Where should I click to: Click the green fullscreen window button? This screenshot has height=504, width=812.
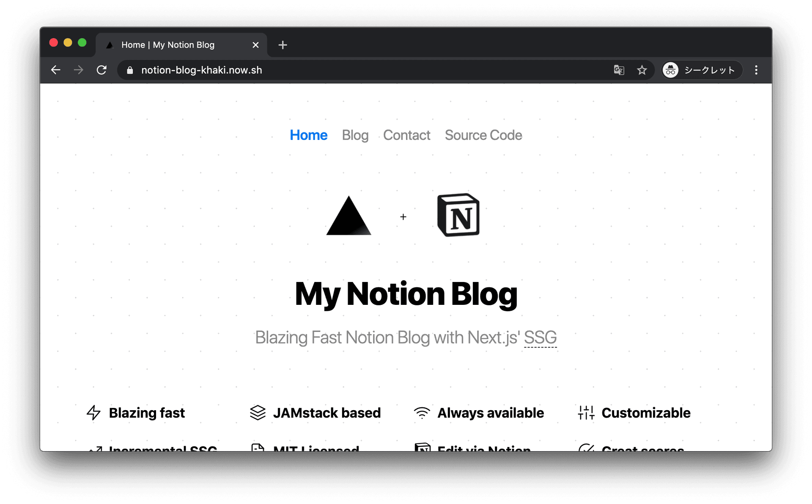coord(82,43)
